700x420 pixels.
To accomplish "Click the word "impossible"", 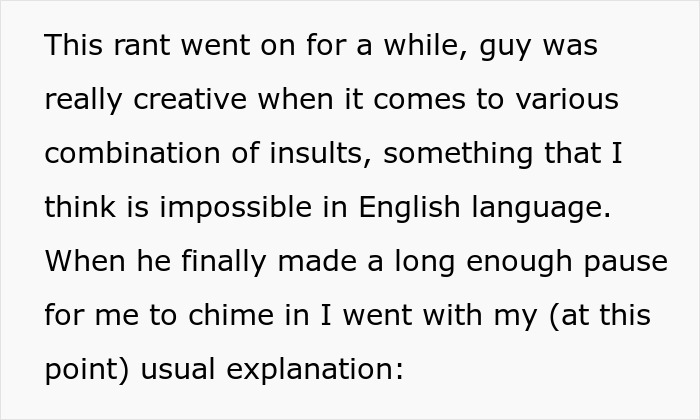I will [x=244, y=208].
